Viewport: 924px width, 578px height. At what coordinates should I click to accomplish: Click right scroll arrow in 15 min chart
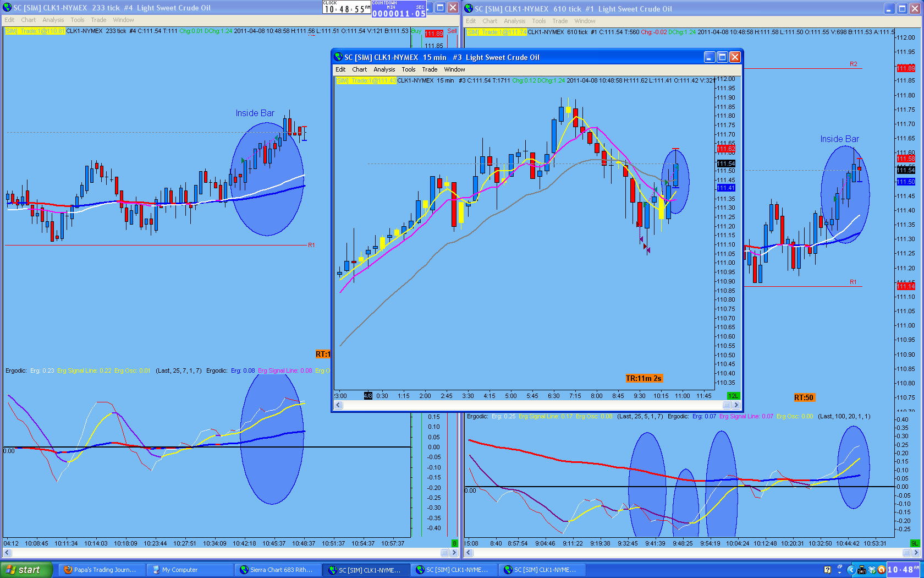pyautogui.click(x=736, y=405)
